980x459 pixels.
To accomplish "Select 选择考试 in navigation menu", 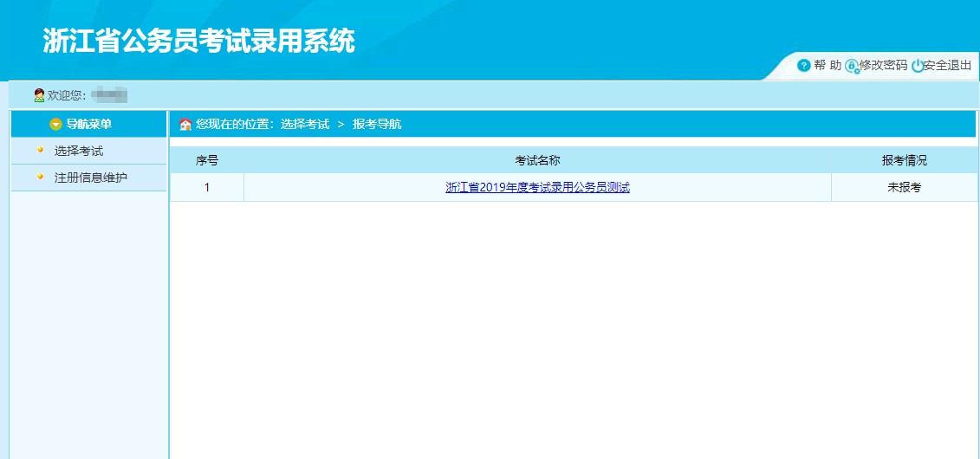I will (79, 151).
